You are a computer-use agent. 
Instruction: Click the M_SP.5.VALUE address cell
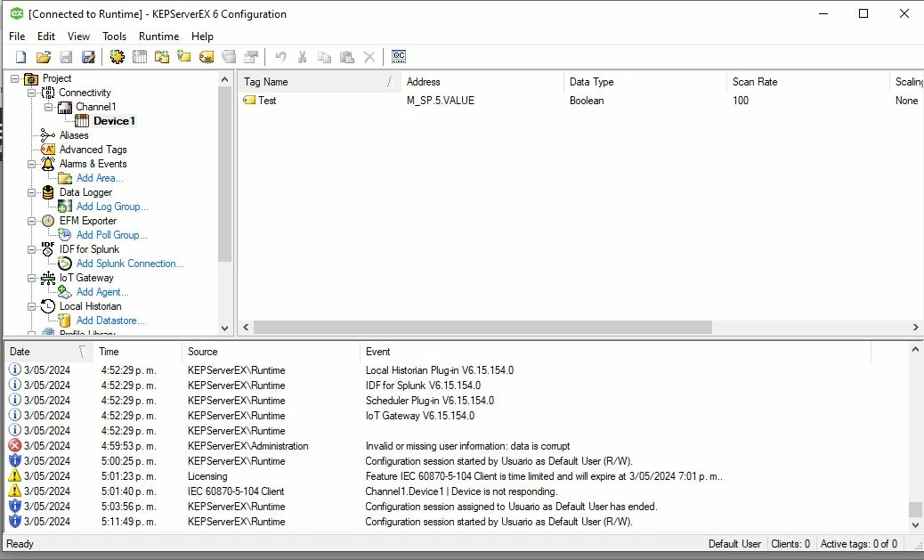click(441, 101)
